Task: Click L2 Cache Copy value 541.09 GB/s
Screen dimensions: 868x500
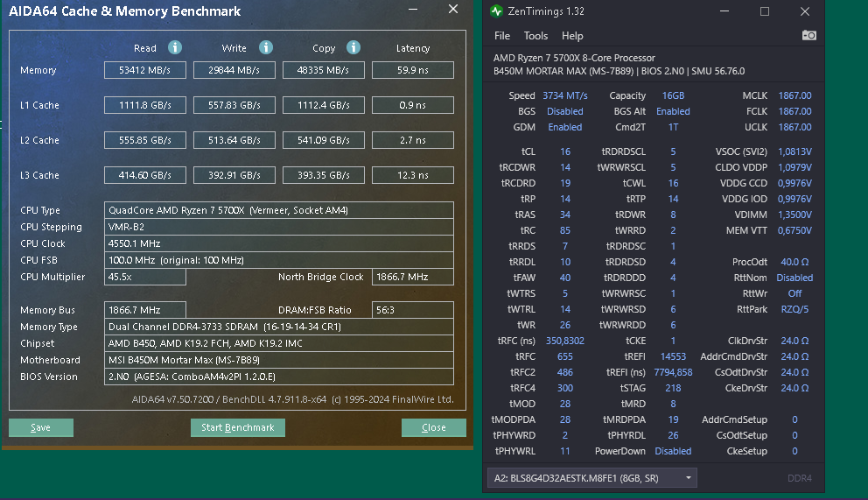Action: 323,140
